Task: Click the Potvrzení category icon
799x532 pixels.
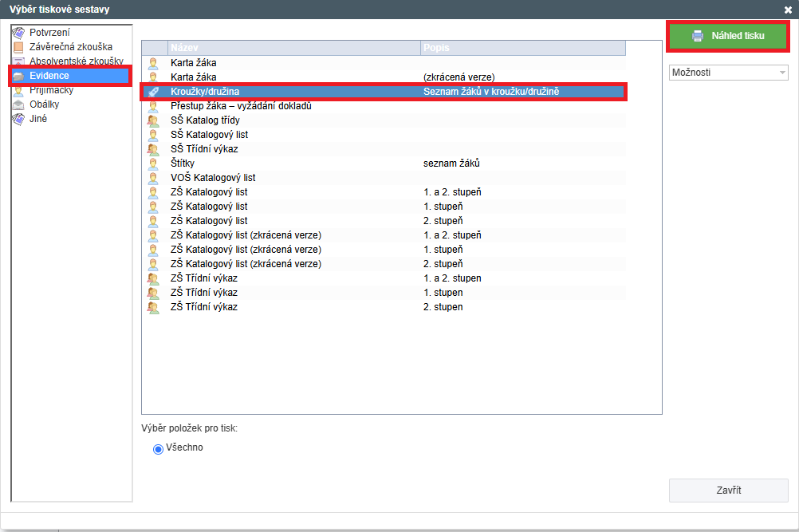Action: 18,33
